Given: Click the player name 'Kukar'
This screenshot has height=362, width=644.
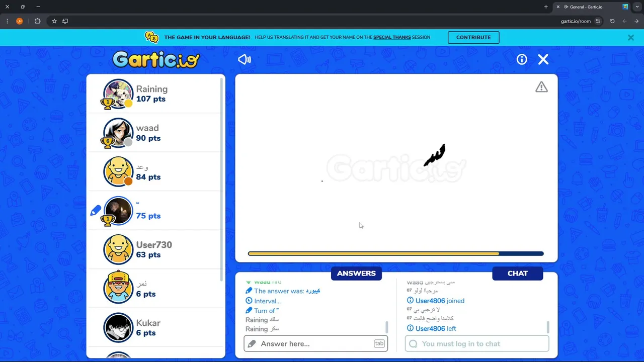Looking at the screenshot, I should [x=148, y=323].
